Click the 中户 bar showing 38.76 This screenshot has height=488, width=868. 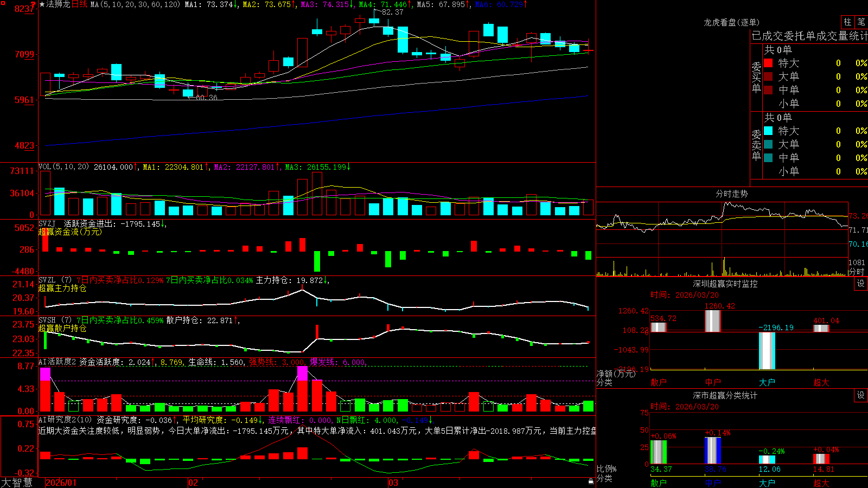[713, 451]
